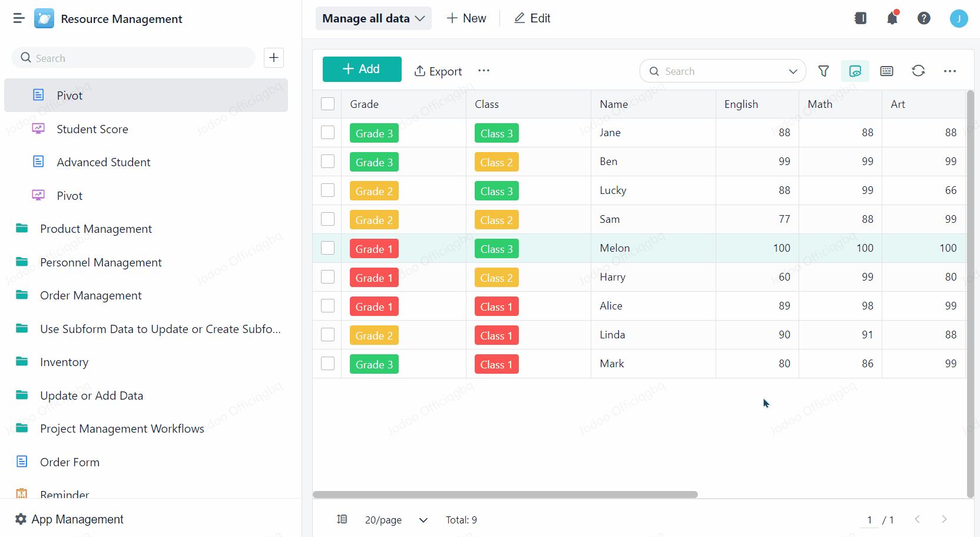This screenshot has height=537, width=980.
Task: Open the book icon in top bar
Action: 860,18
